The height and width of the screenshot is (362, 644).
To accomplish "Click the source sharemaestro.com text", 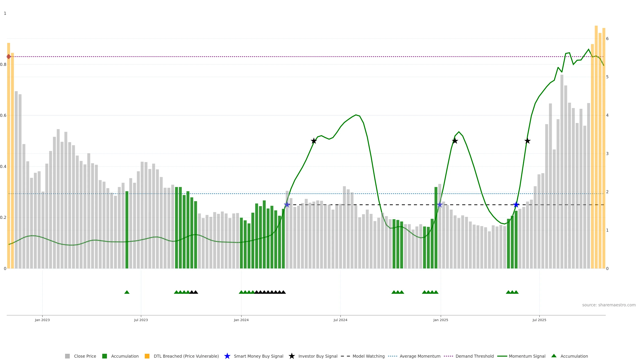I will (x=609, y=305).
